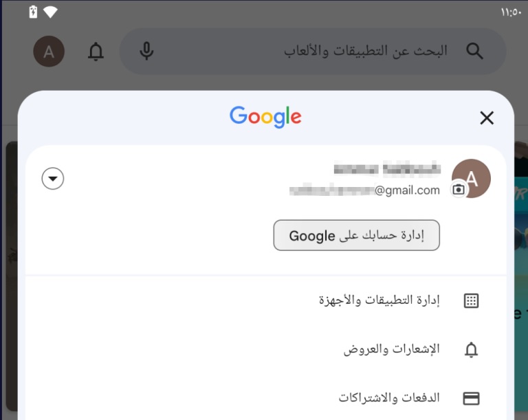
Task: Open الدفعات والاشتراكات menu item
Action: [x=388, y=398]
